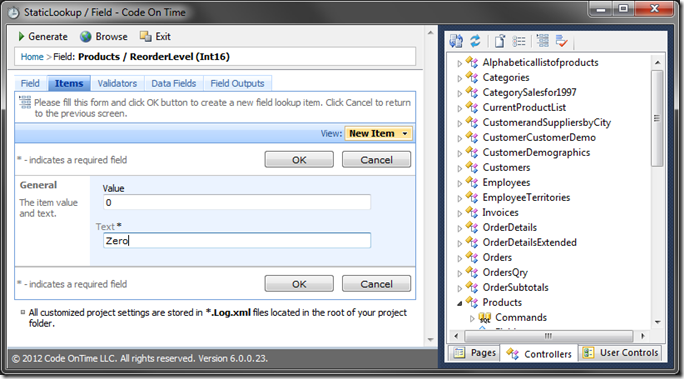
Task: Select the Products label in the tree
Action: pyautogui.click(x=502, y=302)
